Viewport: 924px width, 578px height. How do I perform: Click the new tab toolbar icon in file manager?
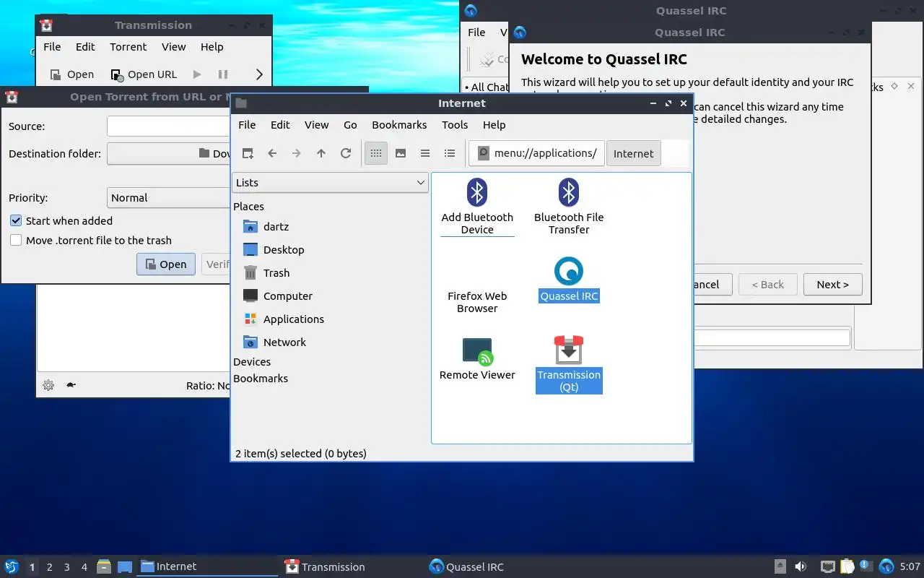tap(248, 153)
